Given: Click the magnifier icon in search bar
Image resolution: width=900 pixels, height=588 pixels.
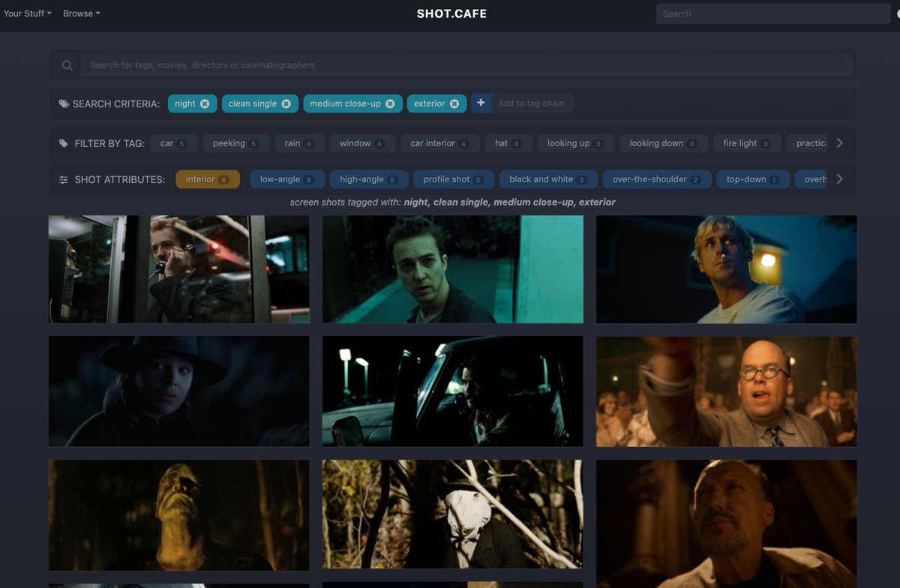Looking at the screenshot, I should [67, 65].
